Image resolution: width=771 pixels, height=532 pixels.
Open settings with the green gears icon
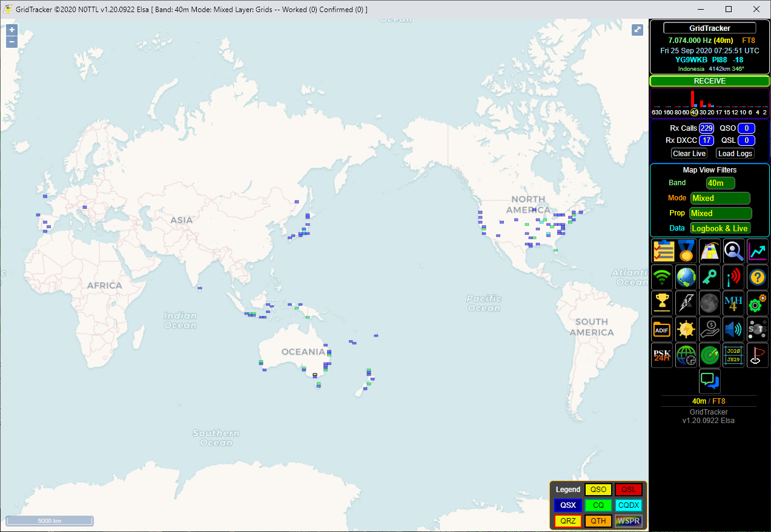coord(757,303)
